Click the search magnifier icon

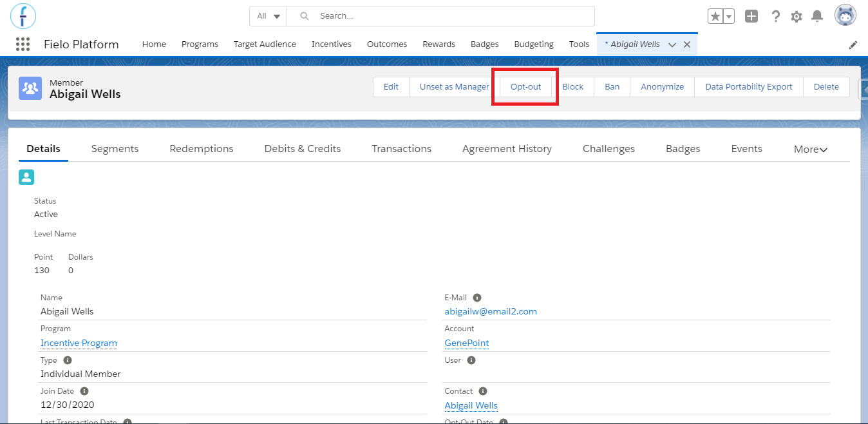tap(305, 16)
